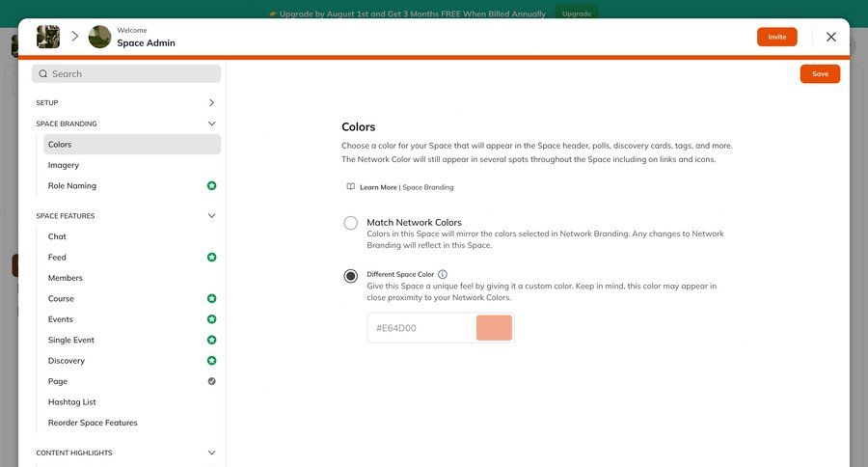Click the green star badge beside Feed
868x467 pixels.
pos(211,257)
